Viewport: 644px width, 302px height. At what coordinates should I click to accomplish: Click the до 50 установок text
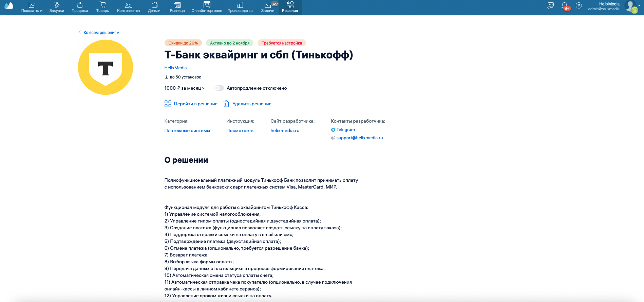(185, 77)
